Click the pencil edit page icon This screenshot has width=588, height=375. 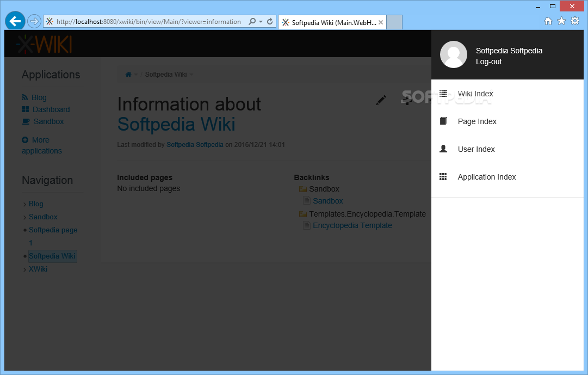click(x=381, y=100)
